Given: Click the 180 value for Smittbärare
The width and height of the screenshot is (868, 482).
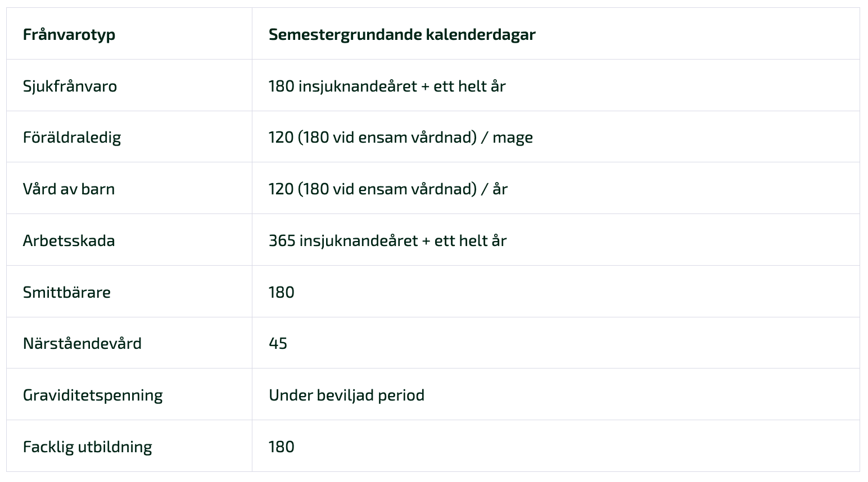Looking at the screenshot, I should pyautogui.click(x=282, y=292).
